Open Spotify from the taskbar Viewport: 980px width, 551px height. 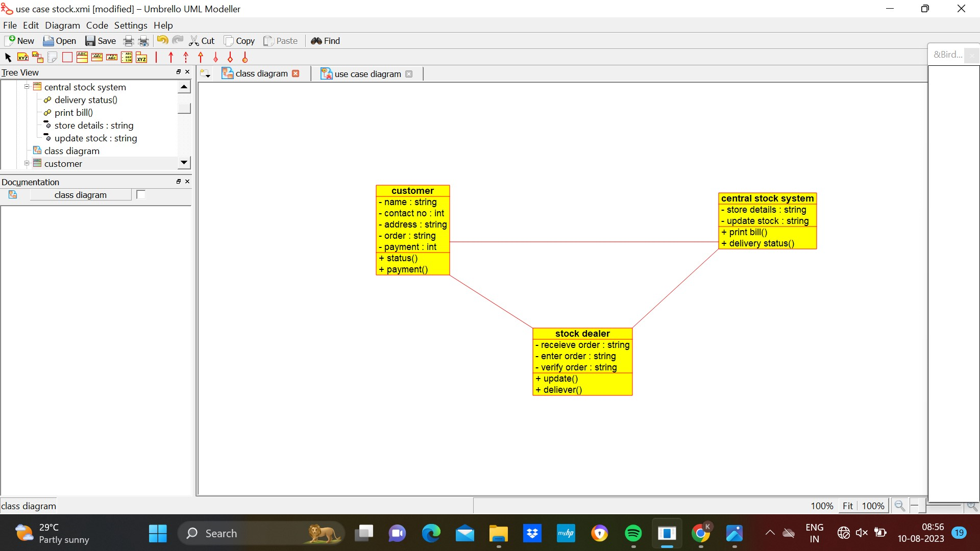[x=633, y=533]
